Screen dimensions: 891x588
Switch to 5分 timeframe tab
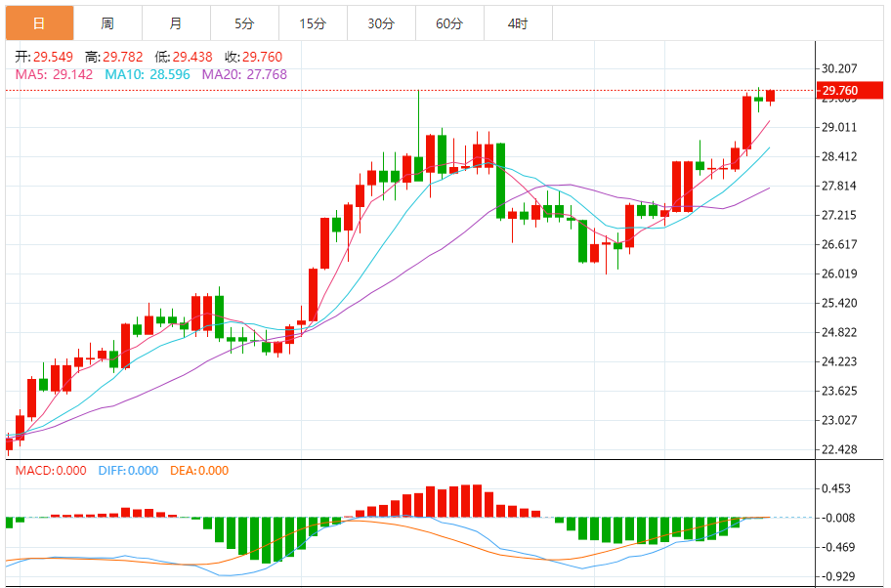[245, 23]
